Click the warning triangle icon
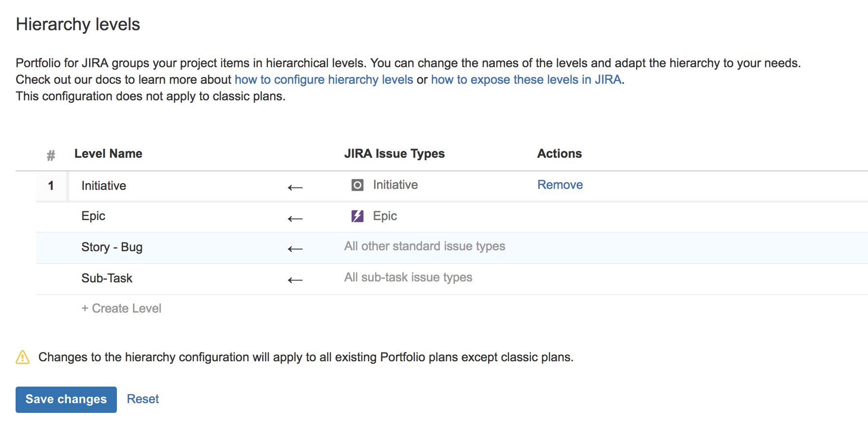Image resolution: width=868 pixels, height=446 pixels. pos(22,357)
